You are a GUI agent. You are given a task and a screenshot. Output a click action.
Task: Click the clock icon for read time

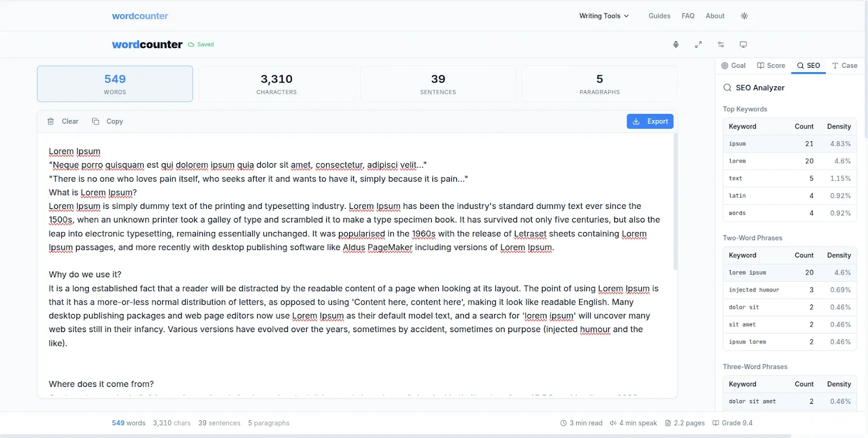tap(564, 423)
